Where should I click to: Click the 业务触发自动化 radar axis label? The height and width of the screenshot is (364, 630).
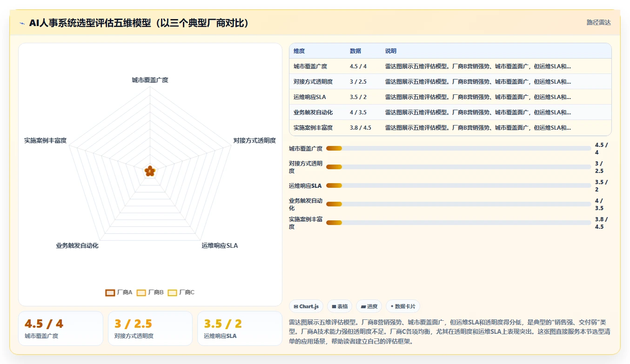point(77,245)
